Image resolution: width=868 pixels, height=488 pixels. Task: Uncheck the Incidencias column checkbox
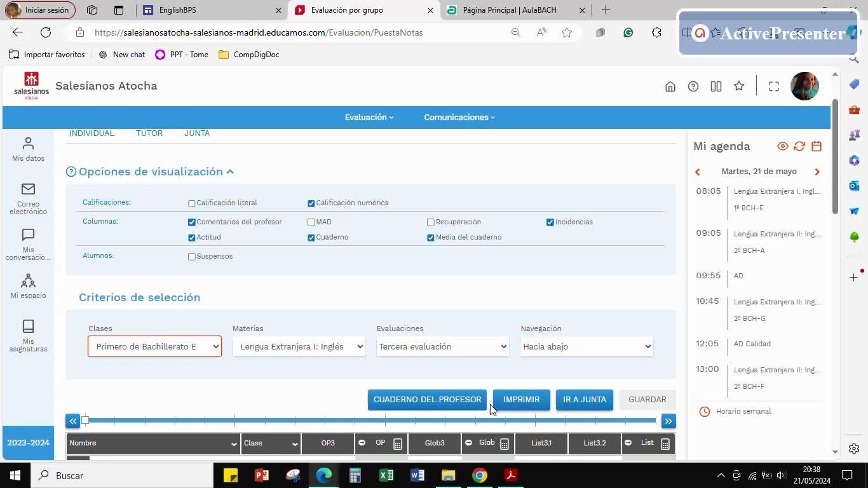(x=550, y=222)
